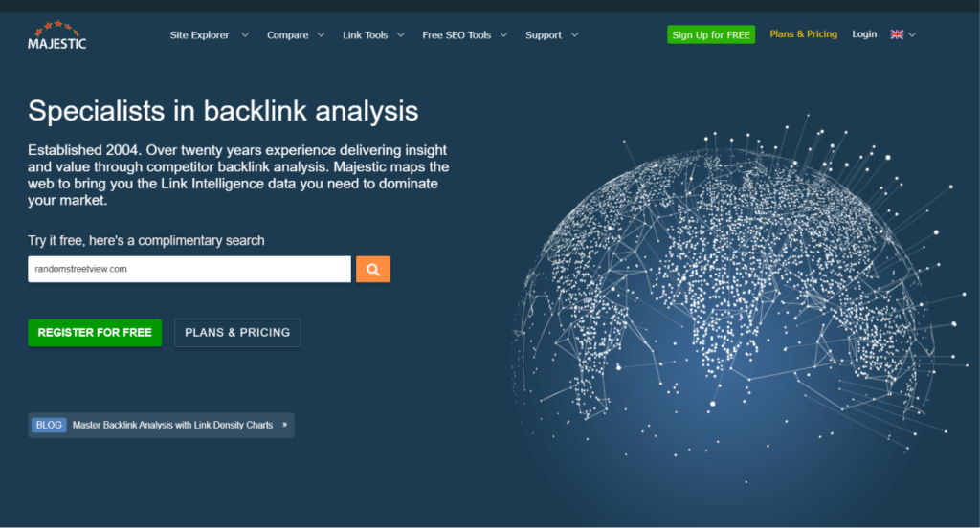Image resolution: width=980 pixels, height=528 pixels.
Task: Focus the randomstreetview.com search field
Action: tap(189, 270)
